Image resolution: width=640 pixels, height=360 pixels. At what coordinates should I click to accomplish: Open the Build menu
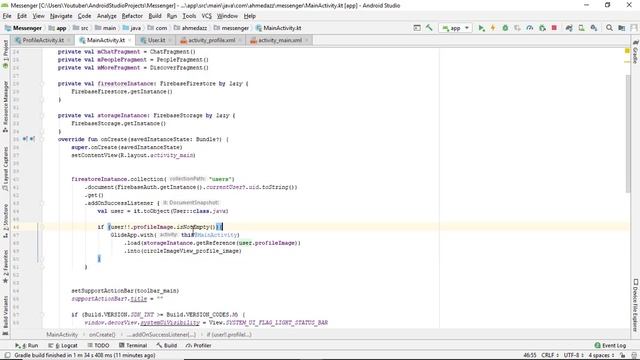(x=155, y=16)
